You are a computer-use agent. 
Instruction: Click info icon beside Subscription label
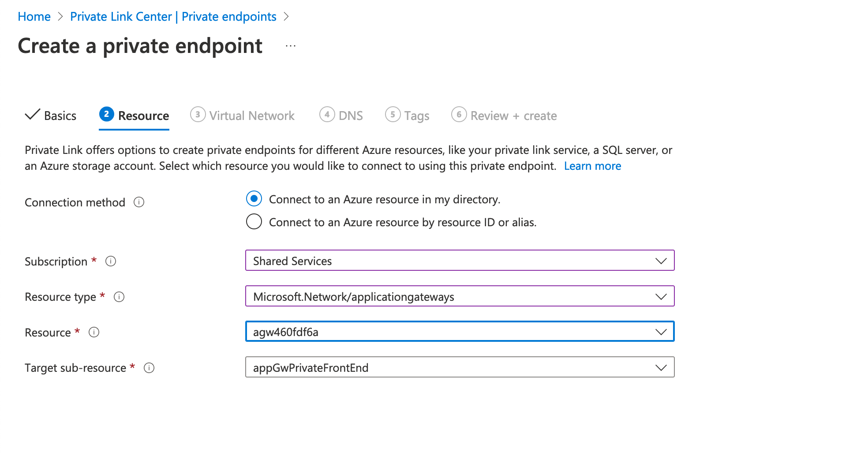pos(111,262)
